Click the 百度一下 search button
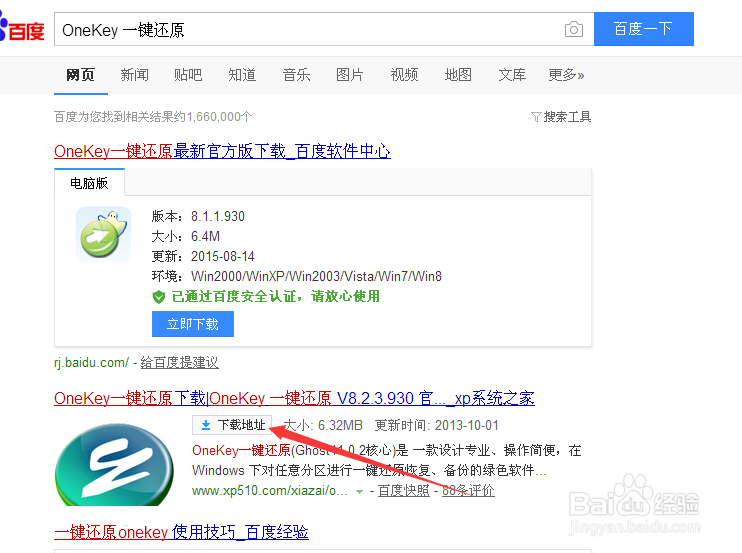This screenshot has height=553, width=742. coord(644,29)
